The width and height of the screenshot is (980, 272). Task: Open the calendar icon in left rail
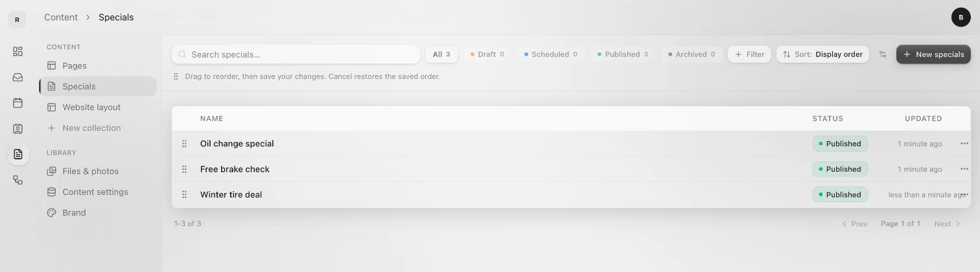[x=17, y=102]
